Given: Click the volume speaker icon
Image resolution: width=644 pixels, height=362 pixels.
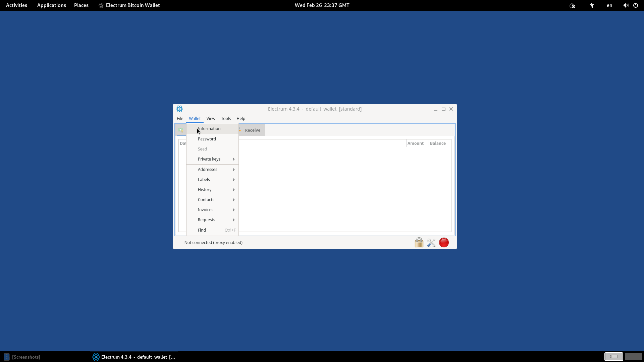Looking at the screenshot, I should pos(626,5).
